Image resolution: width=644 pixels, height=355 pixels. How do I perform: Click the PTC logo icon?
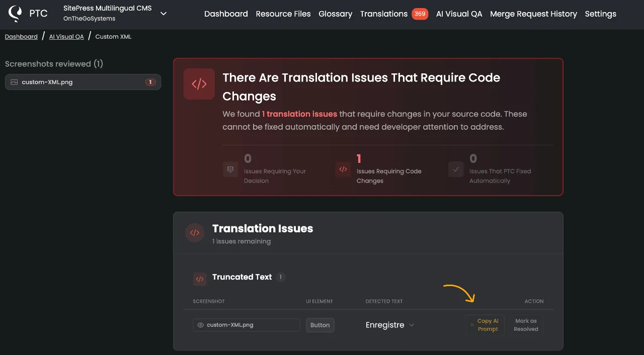click(16, 14)
